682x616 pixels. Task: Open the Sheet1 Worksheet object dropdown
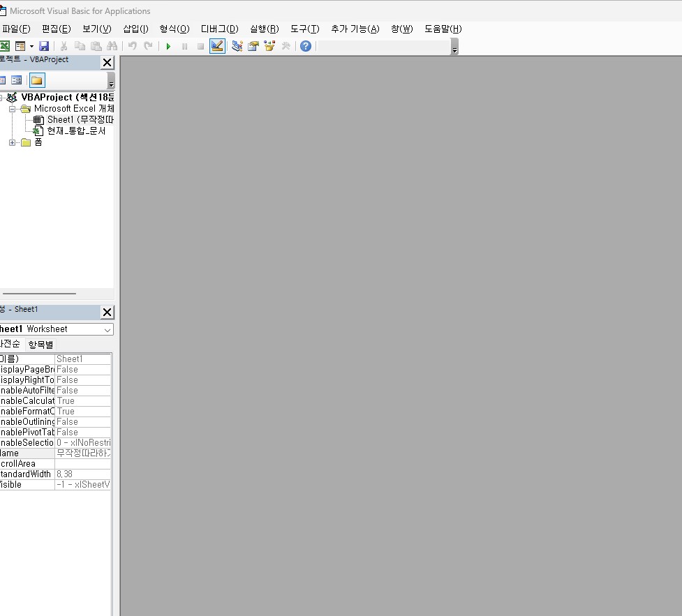107,329
